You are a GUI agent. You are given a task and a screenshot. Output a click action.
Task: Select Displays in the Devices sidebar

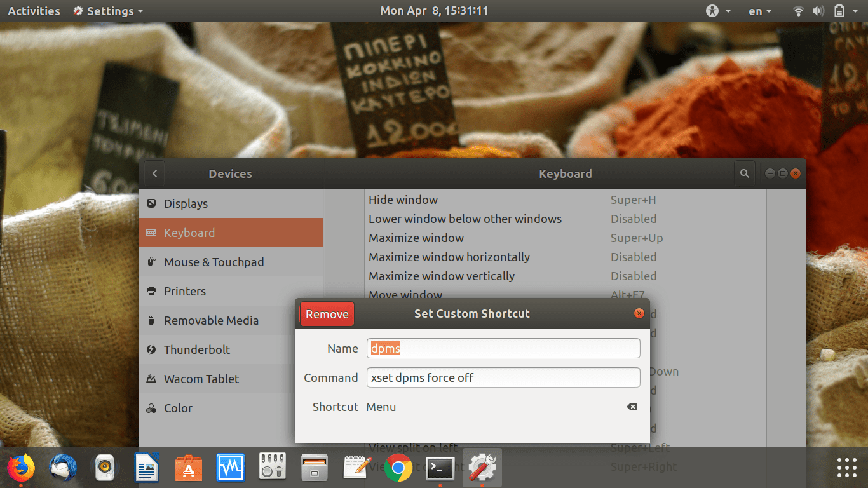(x=231, y=203)
